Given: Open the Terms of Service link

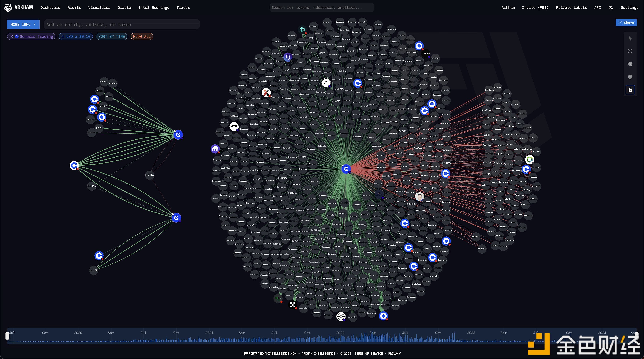Looking at the screenshot, I should pyautogui.click(x=369, y=353).
